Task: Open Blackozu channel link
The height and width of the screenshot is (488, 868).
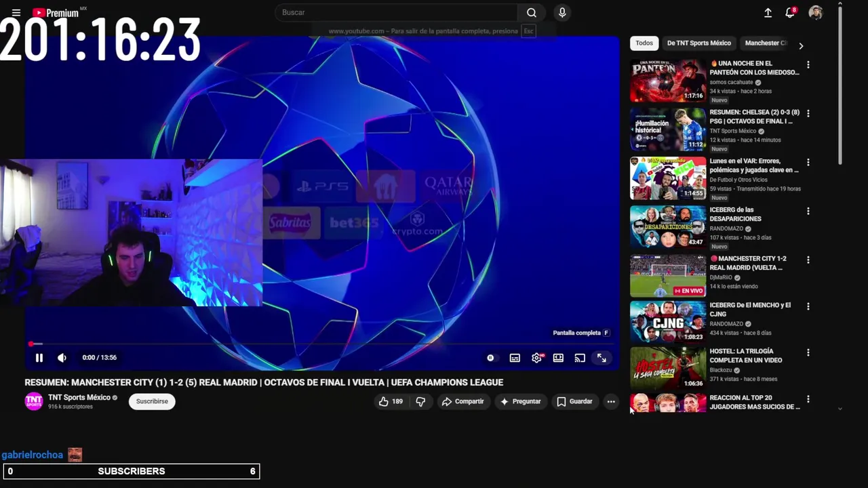Action: coord(721,370)
